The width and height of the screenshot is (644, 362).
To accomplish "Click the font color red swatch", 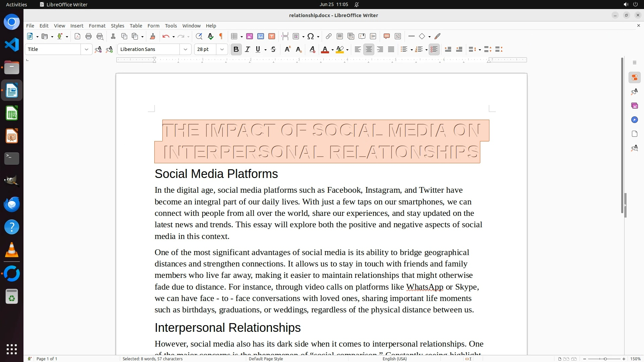I will coord(325,50).
